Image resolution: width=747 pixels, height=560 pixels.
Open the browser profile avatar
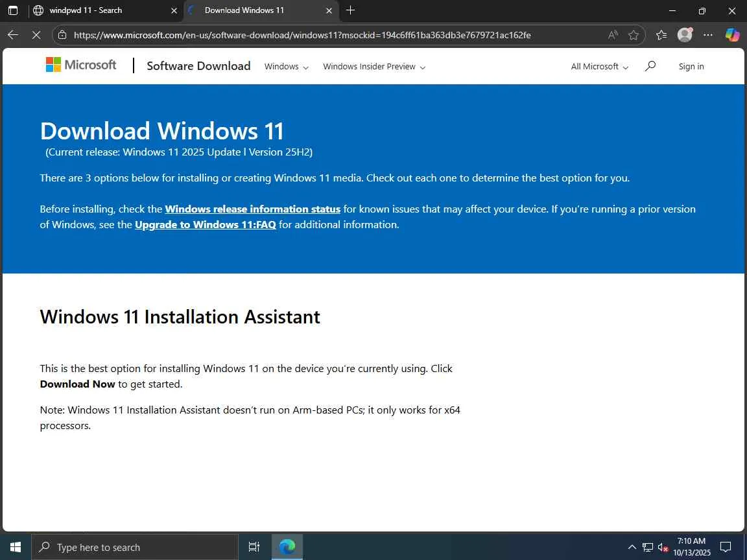click(x=685, y=35)
